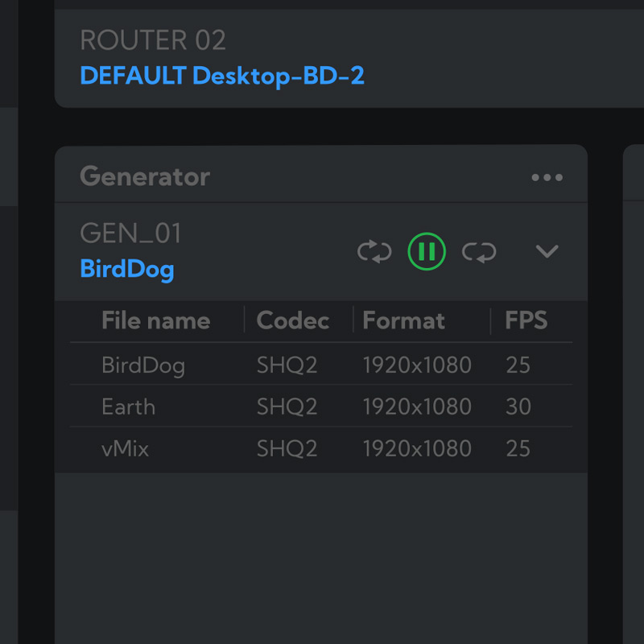Screen dimensions: 644x644
Task: Click the File name column header
Action: (x=156, y=320)
